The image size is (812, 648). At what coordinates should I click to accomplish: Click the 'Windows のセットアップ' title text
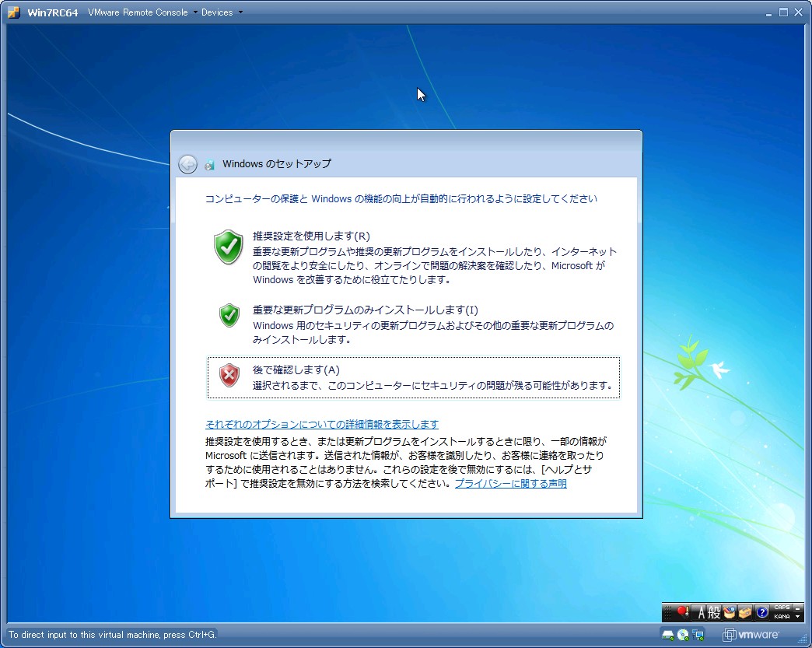click(277, 163)
